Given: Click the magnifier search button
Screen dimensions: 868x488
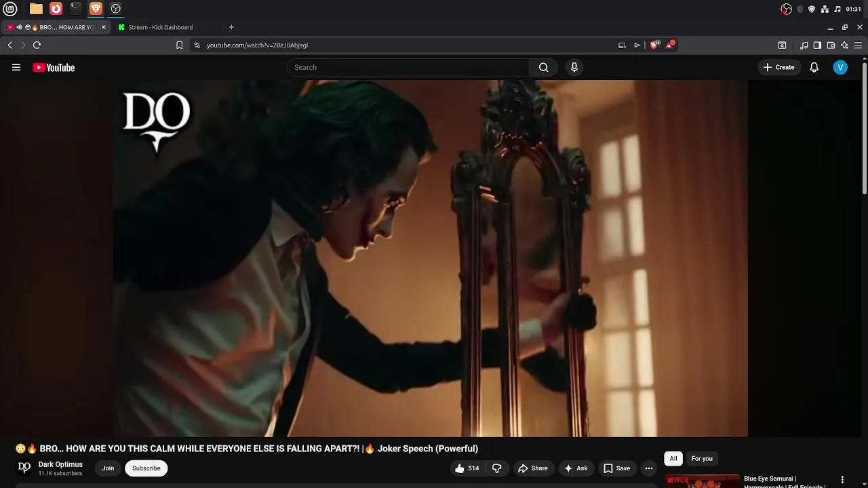Looking at the screenshot, I should point(543,67).
